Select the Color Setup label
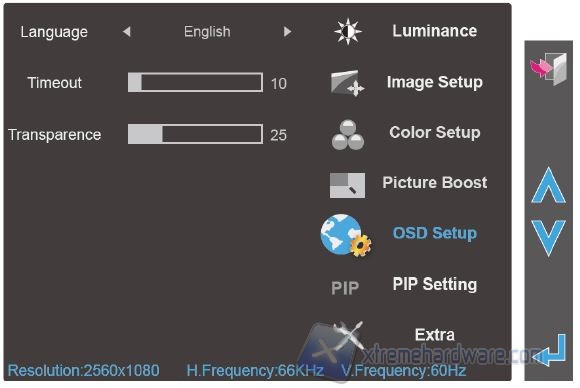Viewport: 580px width, 388px height. point(435,132)
